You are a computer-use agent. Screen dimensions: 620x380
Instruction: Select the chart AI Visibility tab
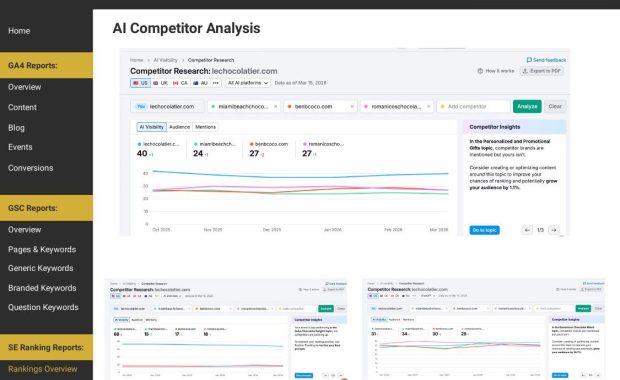(151, 127)
